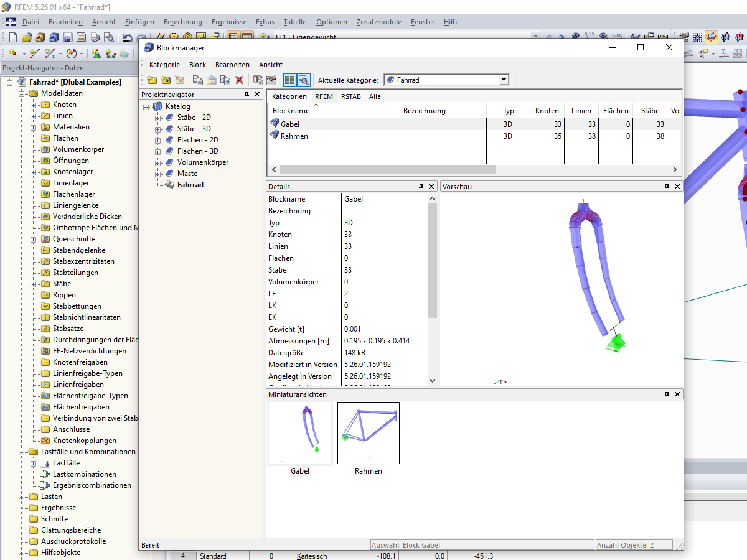747x560 pixels.
Task: Open the print preview icon in RFEM toolbar
Action: pyautogui.click(x=108, y=37)
